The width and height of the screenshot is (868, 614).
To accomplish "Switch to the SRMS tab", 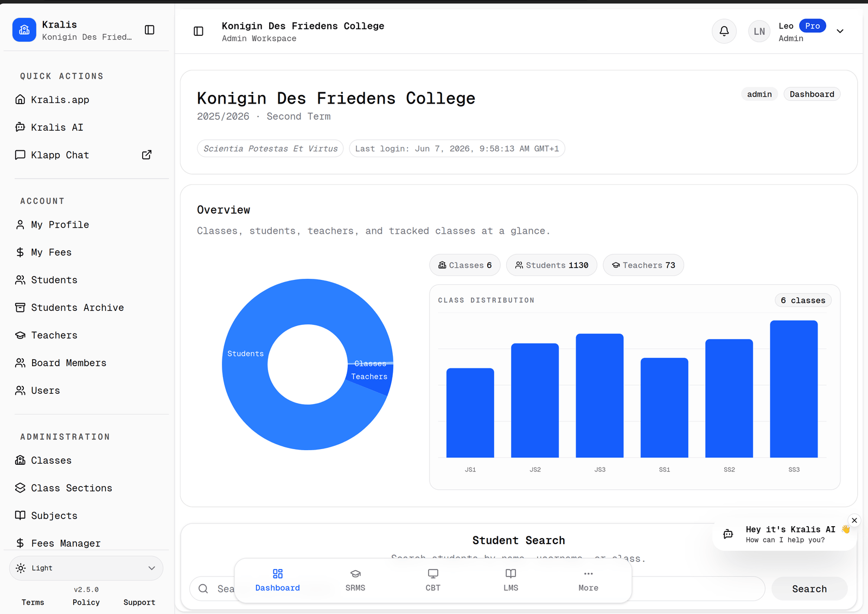I will coord(355,580).
